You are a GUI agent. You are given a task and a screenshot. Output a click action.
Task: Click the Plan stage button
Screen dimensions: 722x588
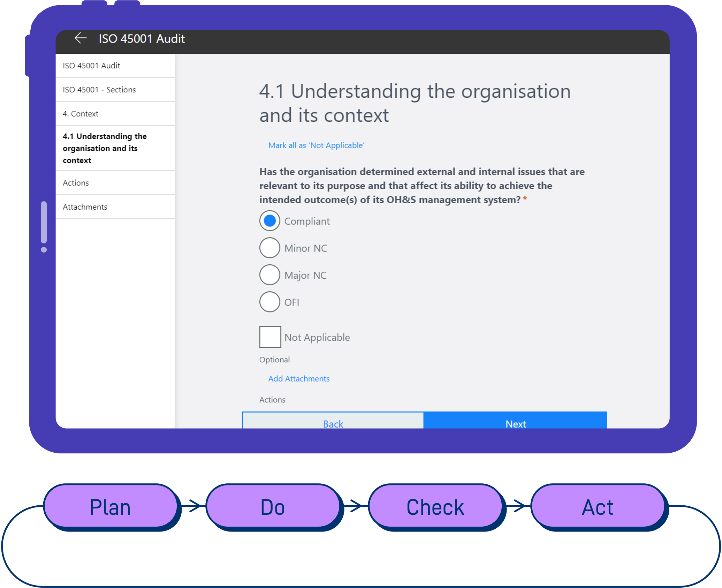coord(110,507)
